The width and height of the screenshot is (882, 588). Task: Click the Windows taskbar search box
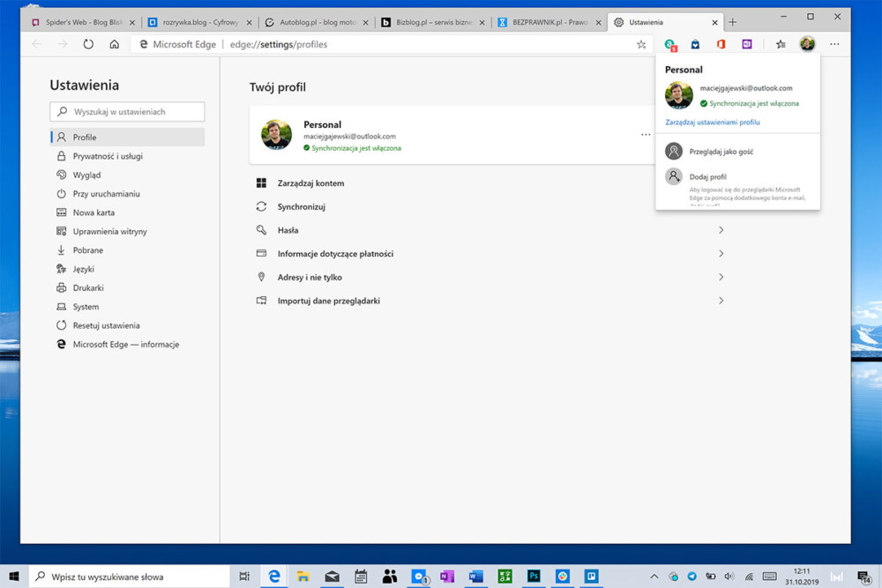click(129, 577)
